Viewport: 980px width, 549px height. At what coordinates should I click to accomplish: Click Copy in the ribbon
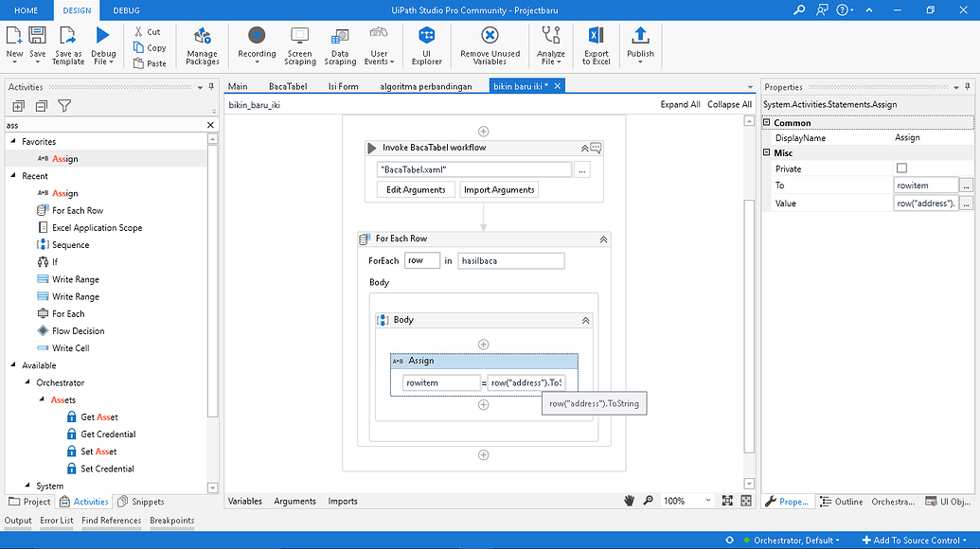tap(150, 47)
